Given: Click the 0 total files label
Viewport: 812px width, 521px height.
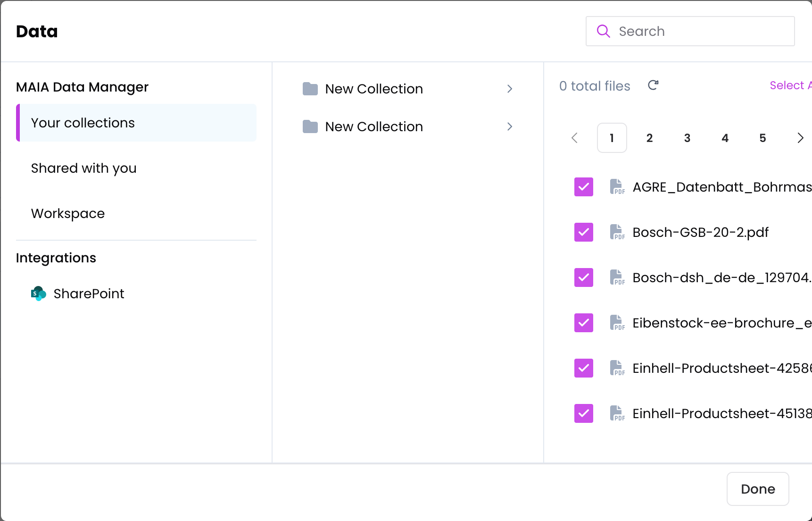Looking at the screenshot, I should pyautogui.click(x=595, y=86).
